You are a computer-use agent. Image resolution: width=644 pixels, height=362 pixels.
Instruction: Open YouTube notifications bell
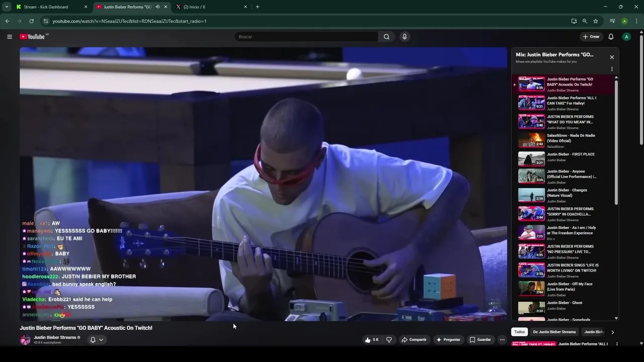611,37
